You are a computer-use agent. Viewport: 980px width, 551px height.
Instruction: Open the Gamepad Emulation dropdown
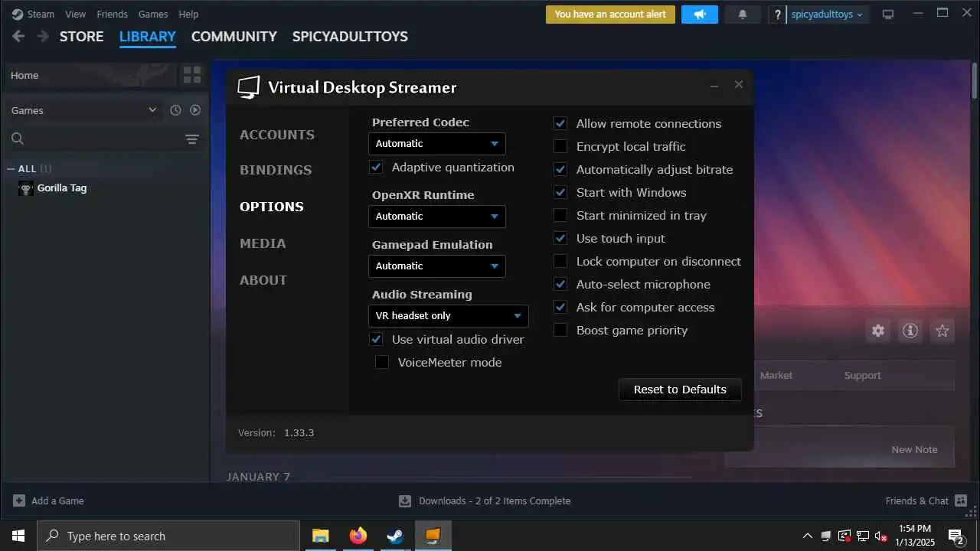(436, 266)
